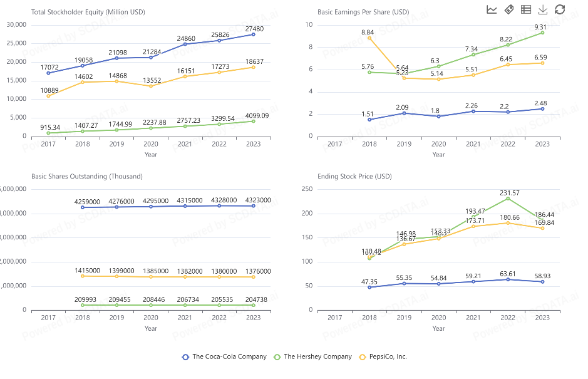Click Coca-Cola's 2023 equity point labeled 27480

coord(254,34)
